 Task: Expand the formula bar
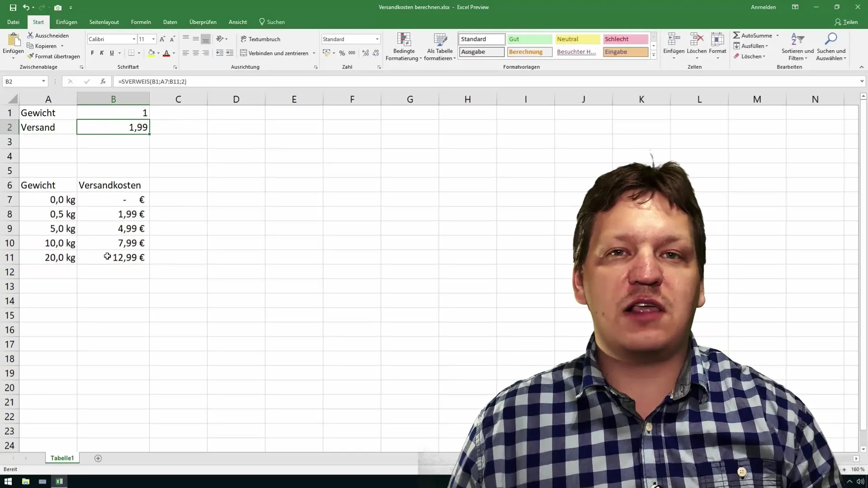(x=862, y=81)
